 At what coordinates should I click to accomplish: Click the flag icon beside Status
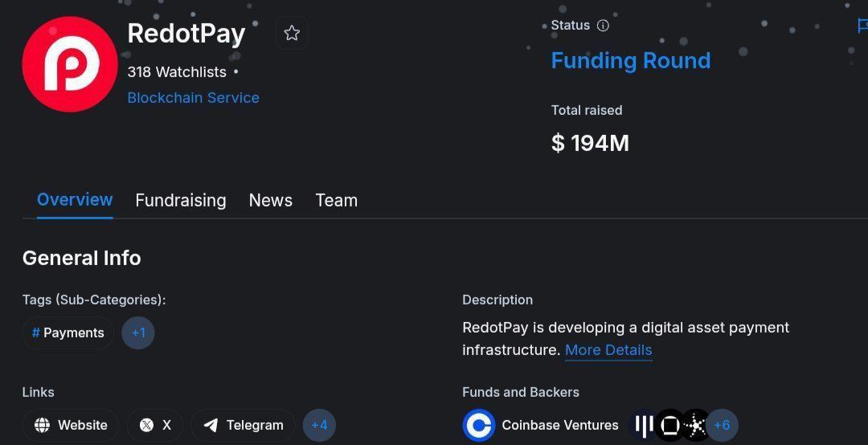tap(862, 26)
